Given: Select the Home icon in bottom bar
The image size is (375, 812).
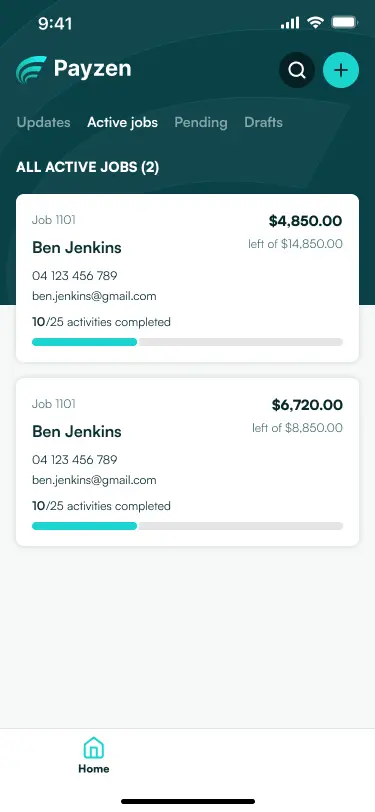Looking at the screenshot, I should point(94,748).
